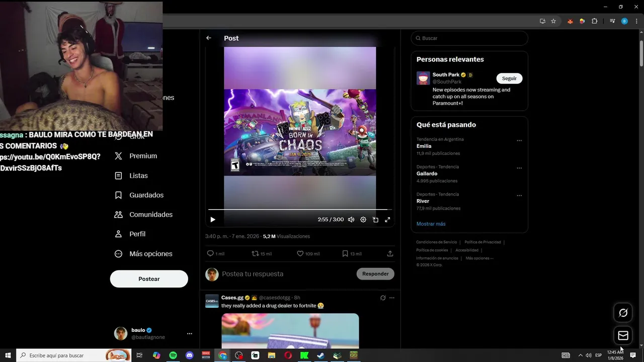This screenshot has width=644, height=362.
Task: Open the River trending topic
Action: [423, 201]
